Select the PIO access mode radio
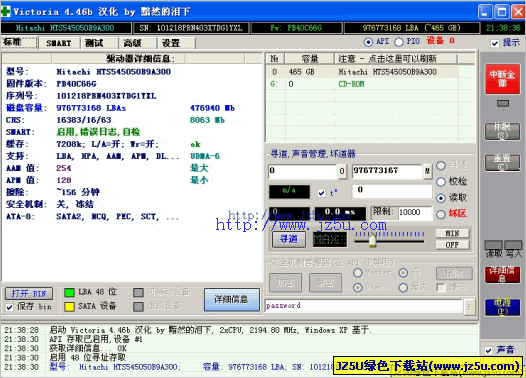 pos(399,42)
